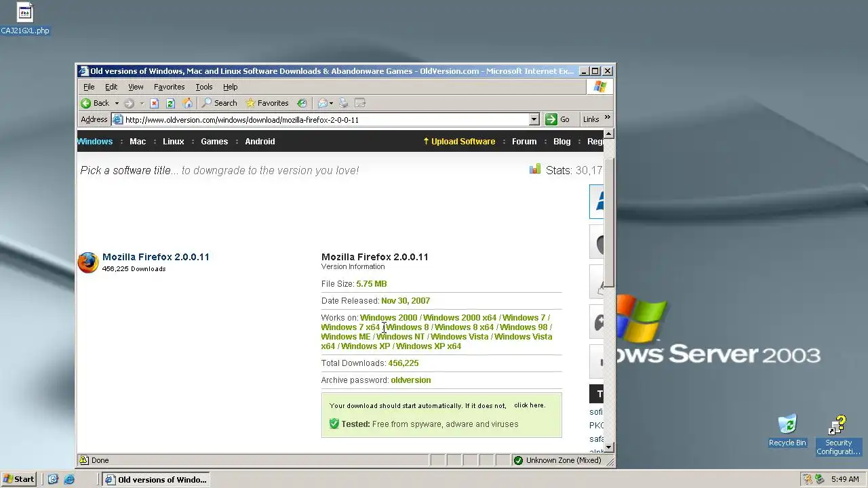The width and height of the screenshot is (868, 488).
Task: Click the Show Desktop quick launch icon
Action: pyautogui.click(x=53, y=479)
